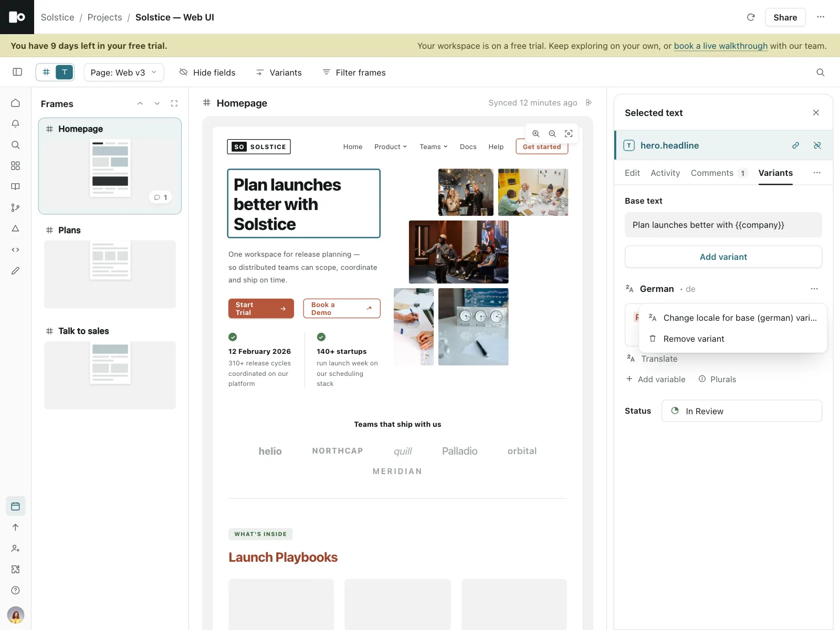Open the In Review status dropdown
This screenshot has height=630, width=840.
[x=742, y=411]
